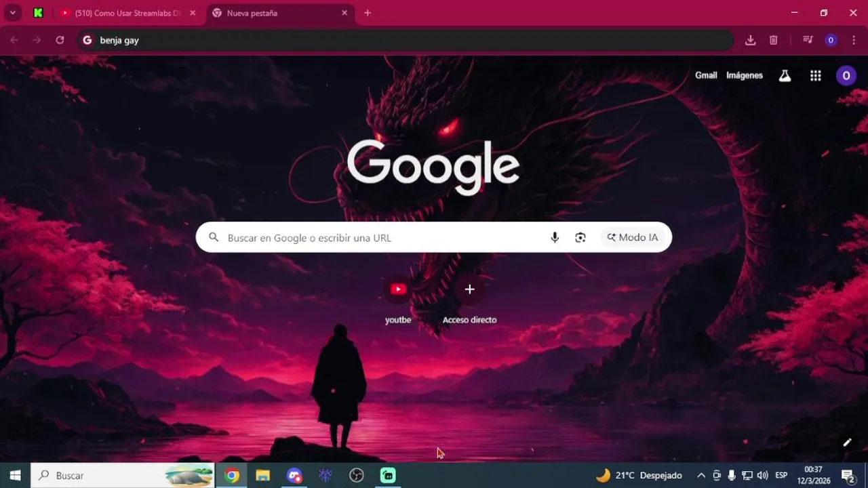Screen dimensions: 868x488
Task: Show hidden tray icons chevron
Action: [x=701, y=475]
